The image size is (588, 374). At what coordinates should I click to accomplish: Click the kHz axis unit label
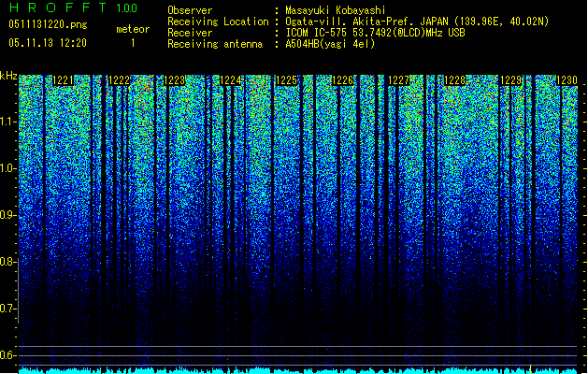coord(8,76)
